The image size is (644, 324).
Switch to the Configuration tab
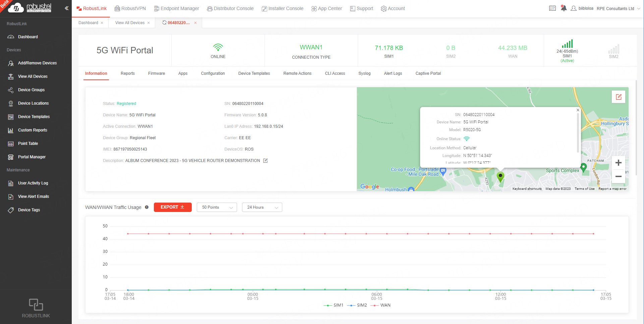click(x=213, y=73)
